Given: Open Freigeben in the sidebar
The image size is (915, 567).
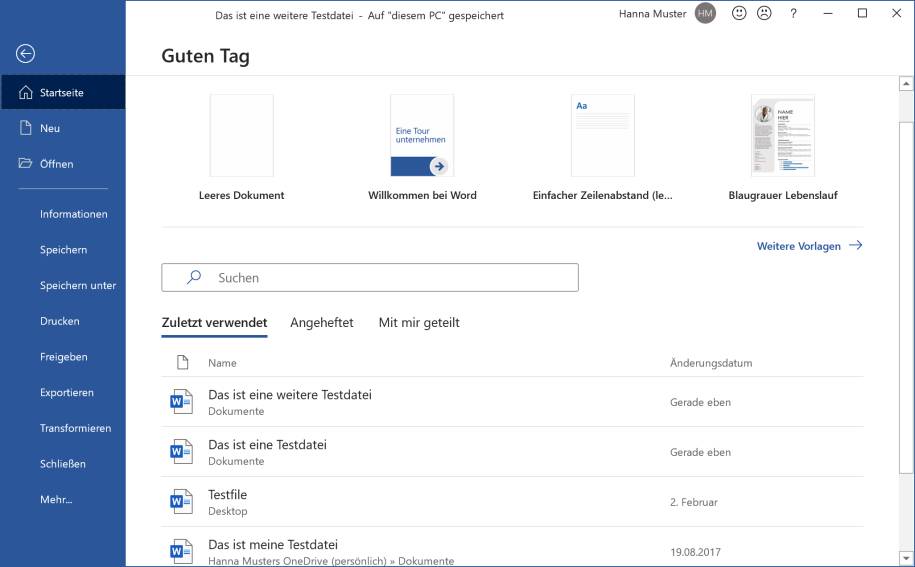Looking at the screenshot, I should pos(64,356).
